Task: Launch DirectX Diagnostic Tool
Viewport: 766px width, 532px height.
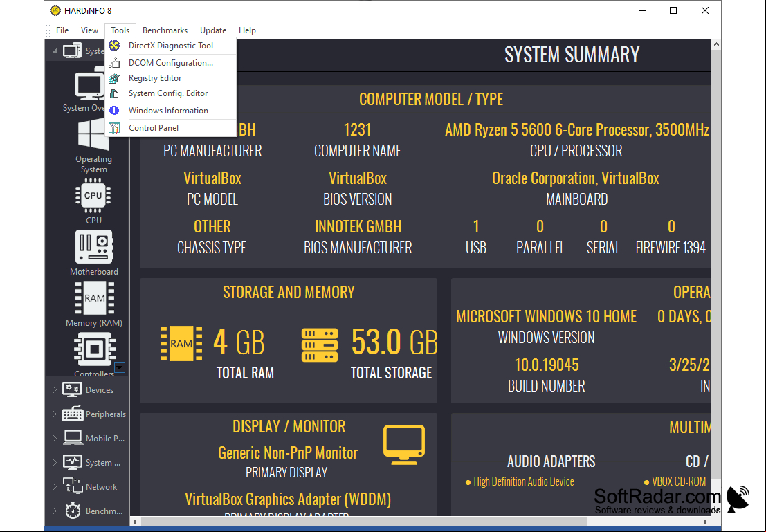Action: [171, 46]
